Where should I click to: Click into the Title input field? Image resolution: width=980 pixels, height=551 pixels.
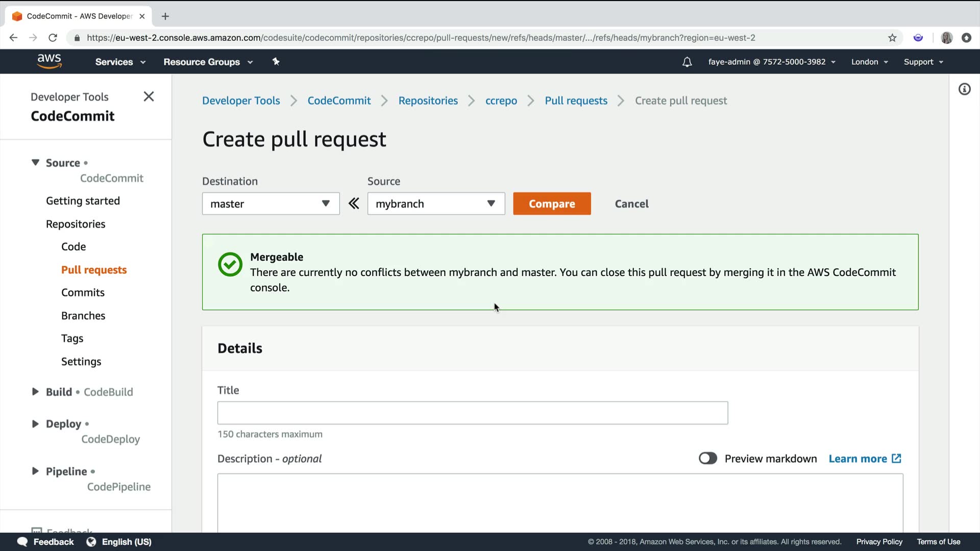click(472, 413)
